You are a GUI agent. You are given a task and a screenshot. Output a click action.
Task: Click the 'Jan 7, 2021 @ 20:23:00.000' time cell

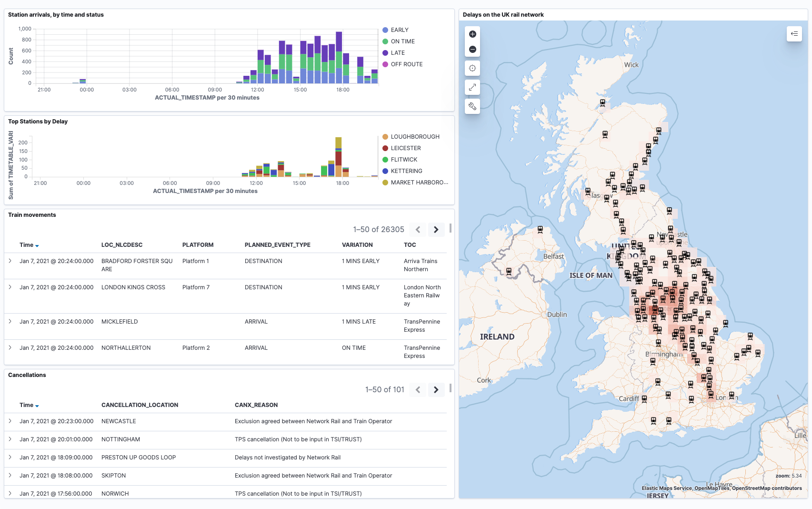[x=56, y=421]
